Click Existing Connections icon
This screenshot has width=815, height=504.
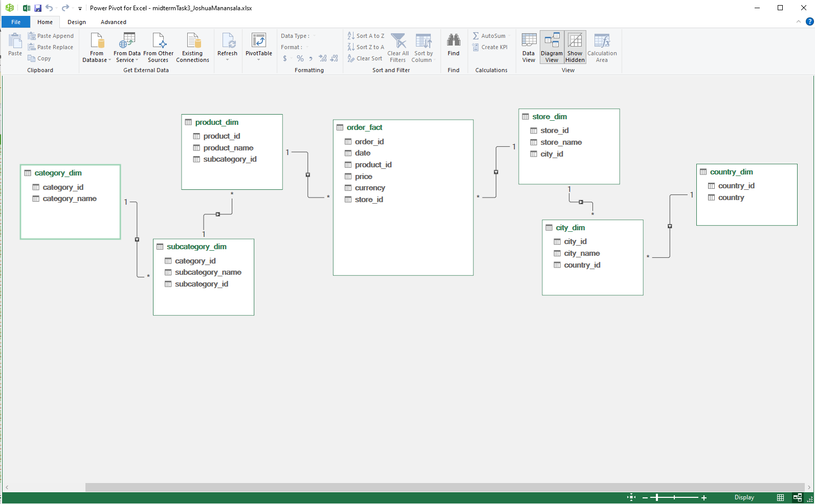(192, 41)
